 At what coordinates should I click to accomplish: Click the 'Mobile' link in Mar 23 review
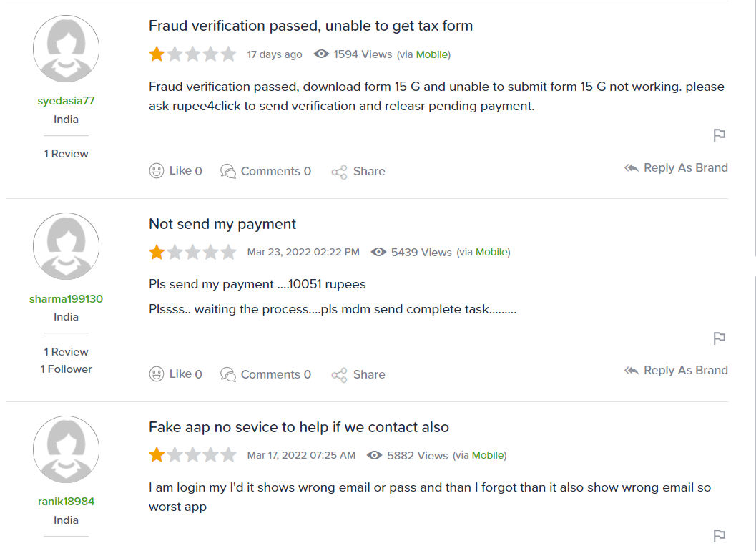491,252
